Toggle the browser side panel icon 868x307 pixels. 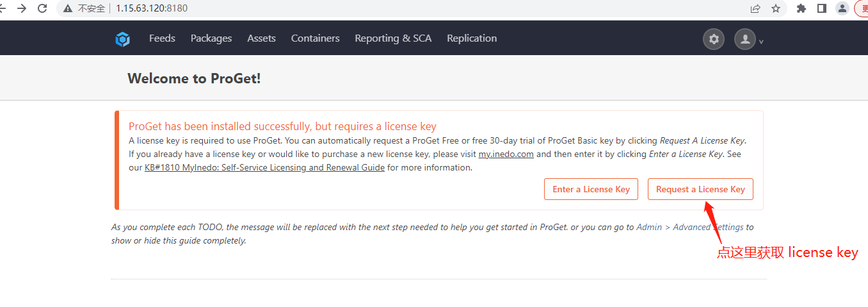(822, 8)
